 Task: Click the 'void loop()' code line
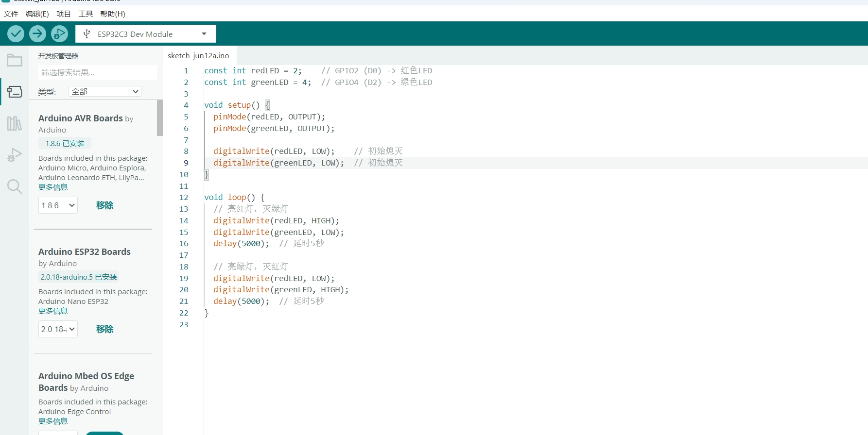[x=234, y=198]
